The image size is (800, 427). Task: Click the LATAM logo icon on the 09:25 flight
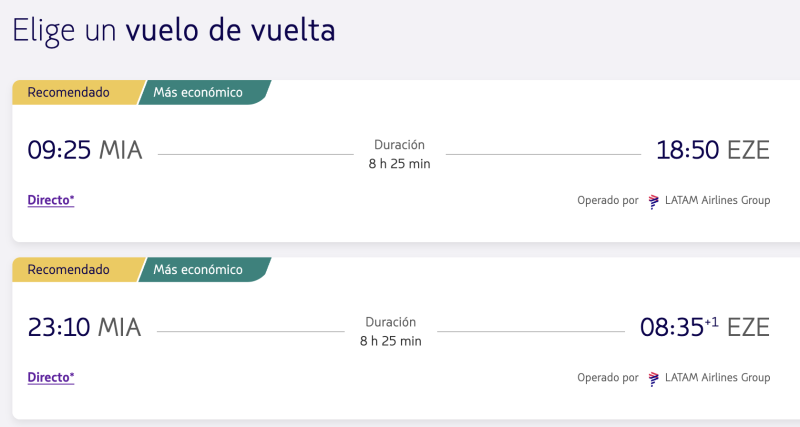(x=654, y=201)
